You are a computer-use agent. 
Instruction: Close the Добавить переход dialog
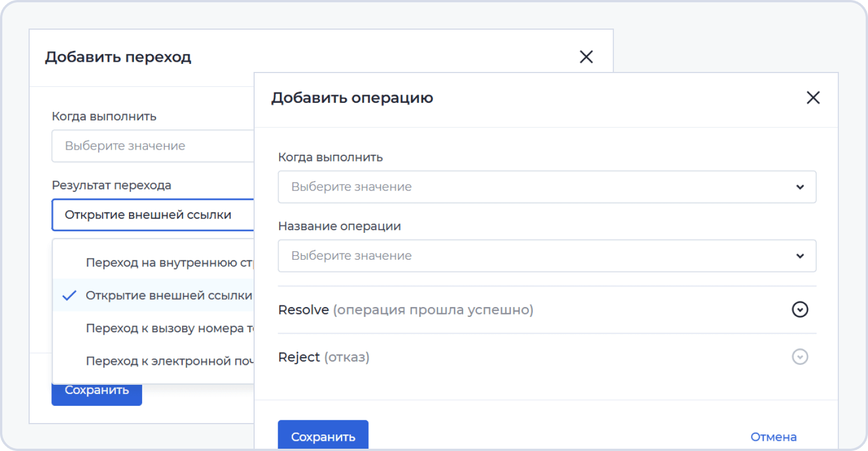pyautogui.click(x=586, y=57)
